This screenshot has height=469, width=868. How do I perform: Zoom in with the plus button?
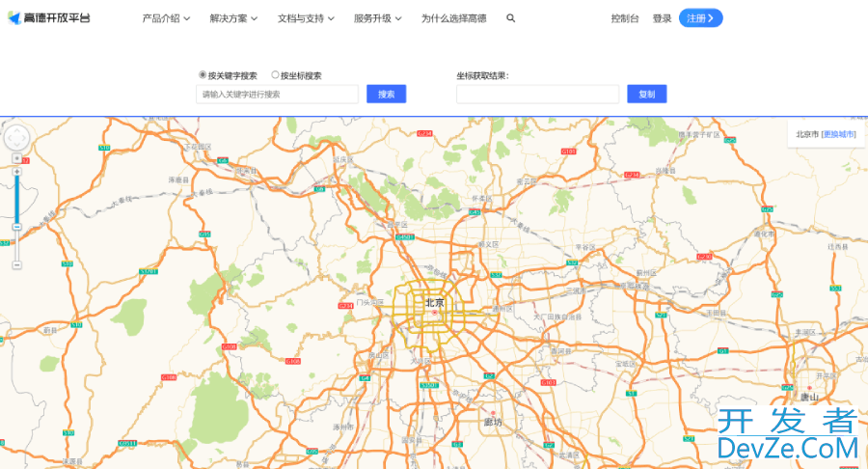tap(17, 172)
